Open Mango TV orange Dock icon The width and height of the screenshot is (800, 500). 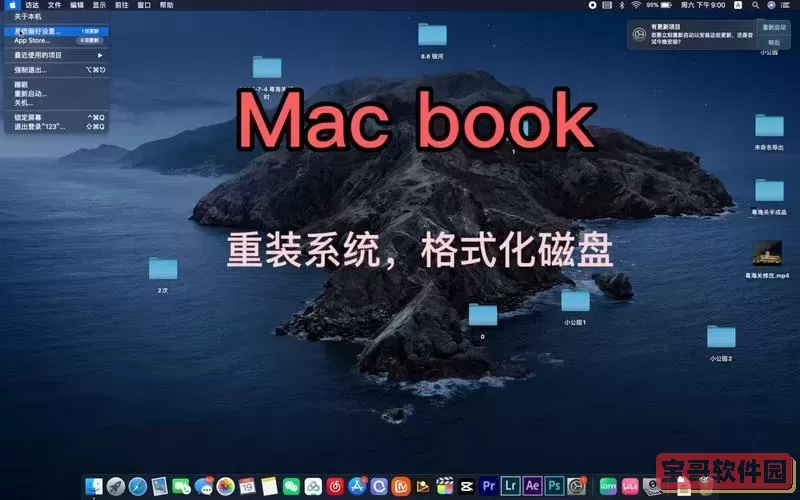click(x=401, y=486)
